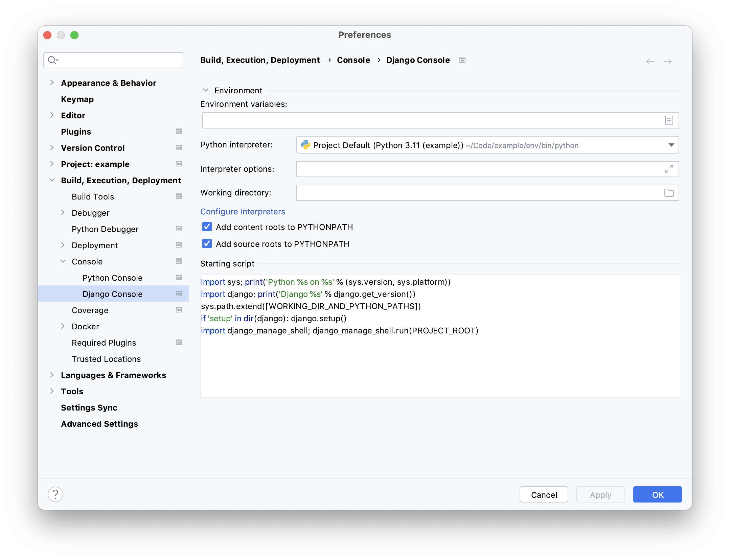Click the Python Console settings icon
Viewport: 730px width, 560px height.
coord(179,278)
